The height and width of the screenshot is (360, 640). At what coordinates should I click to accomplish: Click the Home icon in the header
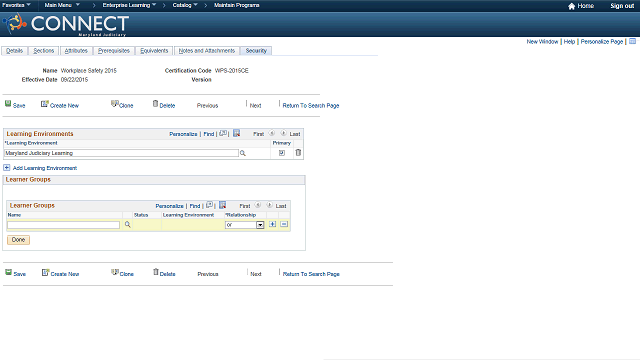pos(571,6)
